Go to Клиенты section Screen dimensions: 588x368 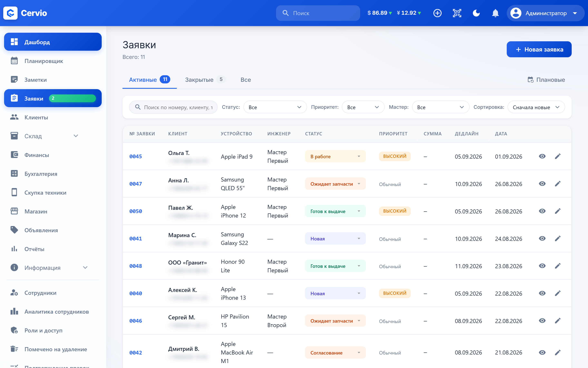53,117
